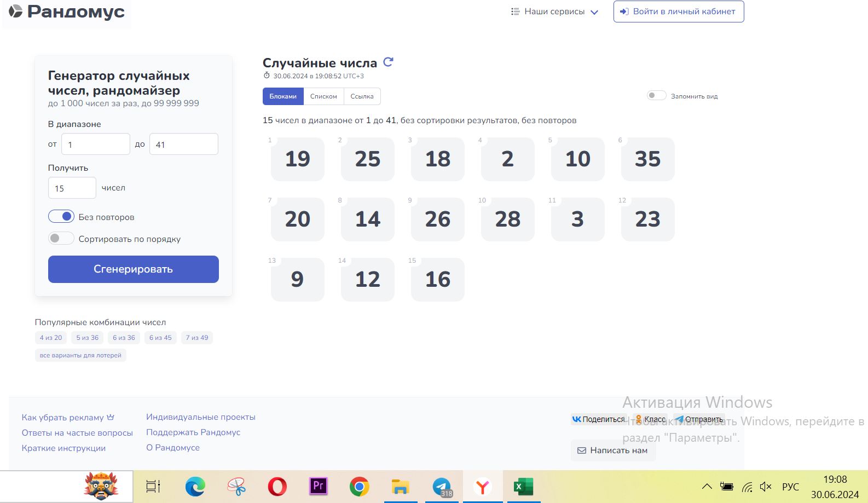Click the result block showing 35
Viewport: 868px width, 503px height.
coord(648,159)
